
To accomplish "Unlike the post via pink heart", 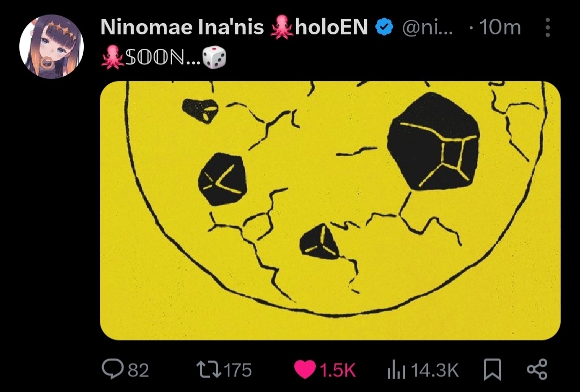I will tap(305, 369).
